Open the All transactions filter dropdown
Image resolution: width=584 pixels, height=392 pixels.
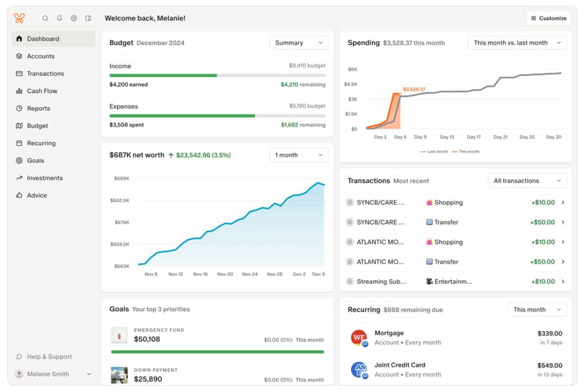click(x=527, y=181)
